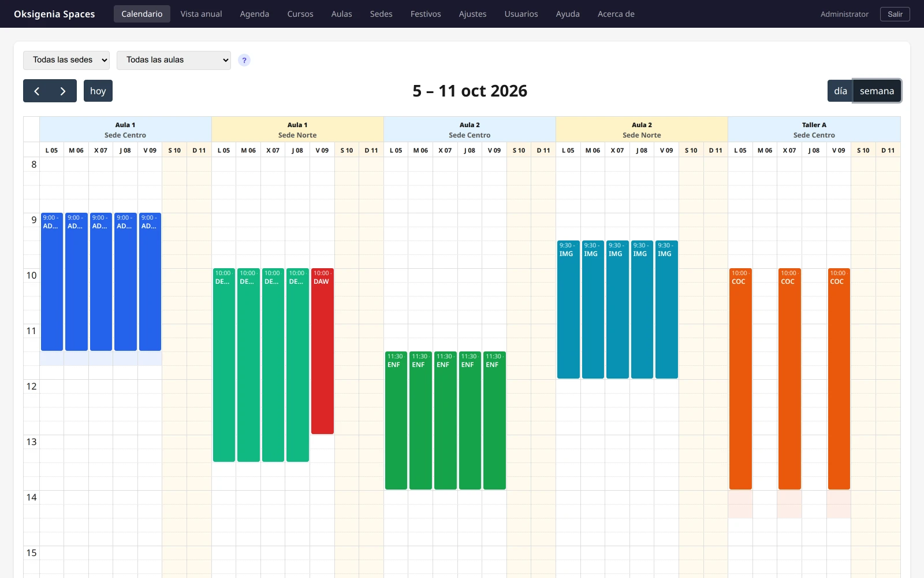Select Aula 2 Sede Norte column header

[x=642, y=129]
